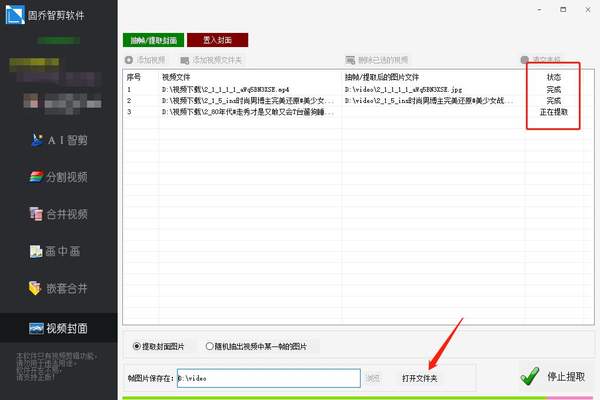Screen dimensions: 600x400
Task: Click the 浏览 browse button
Action: pos(372,378)
